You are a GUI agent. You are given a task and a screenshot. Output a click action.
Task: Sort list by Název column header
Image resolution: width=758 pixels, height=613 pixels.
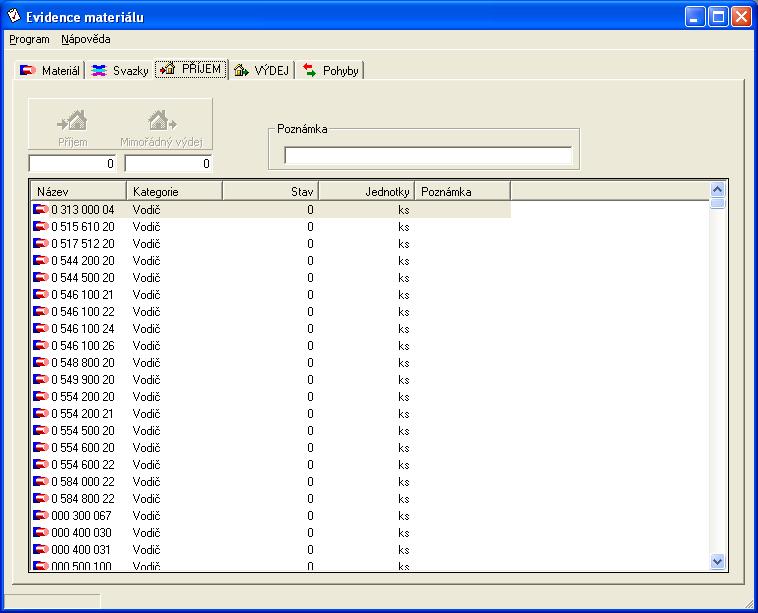click(x=78, y=191)
